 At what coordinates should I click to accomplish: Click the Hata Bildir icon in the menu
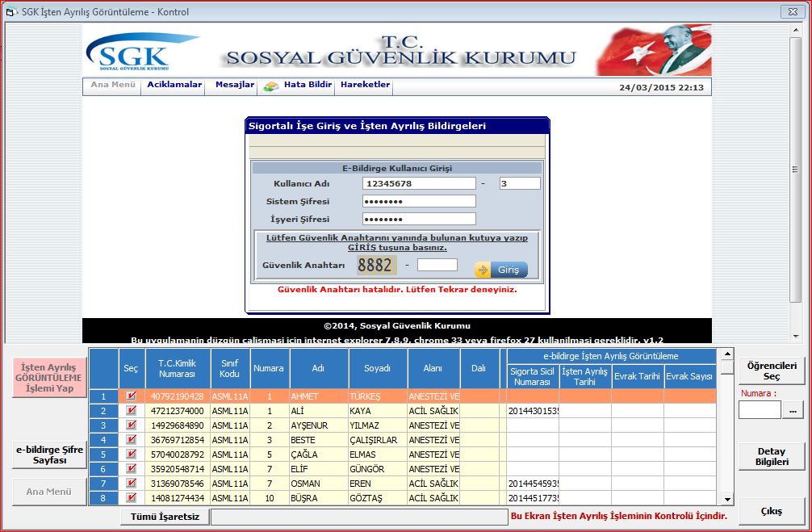[271, 86]
